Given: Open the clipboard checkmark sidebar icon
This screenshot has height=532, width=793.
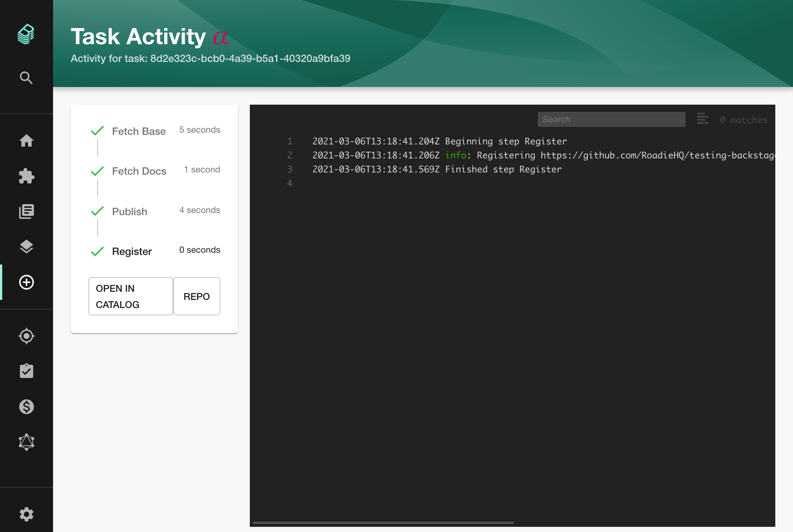Looking at the screenshot, I should [26, 371].
